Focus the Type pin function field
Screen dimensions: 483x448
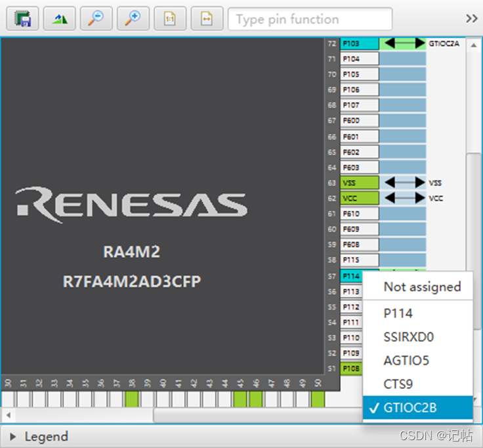click(x=310, y=19)
